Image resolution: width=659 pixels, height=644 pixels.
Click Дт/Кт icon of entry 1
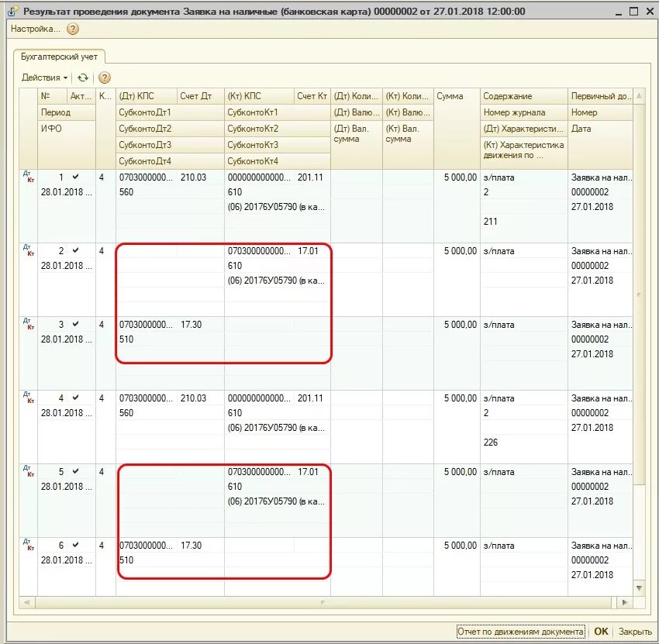(29, 177)
